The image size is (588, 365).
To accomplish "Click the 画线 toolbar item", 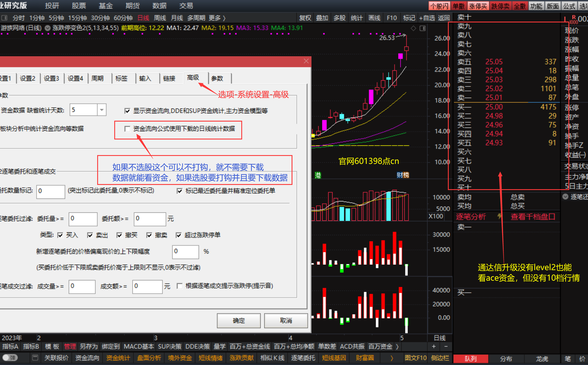I will pos(374,18).
